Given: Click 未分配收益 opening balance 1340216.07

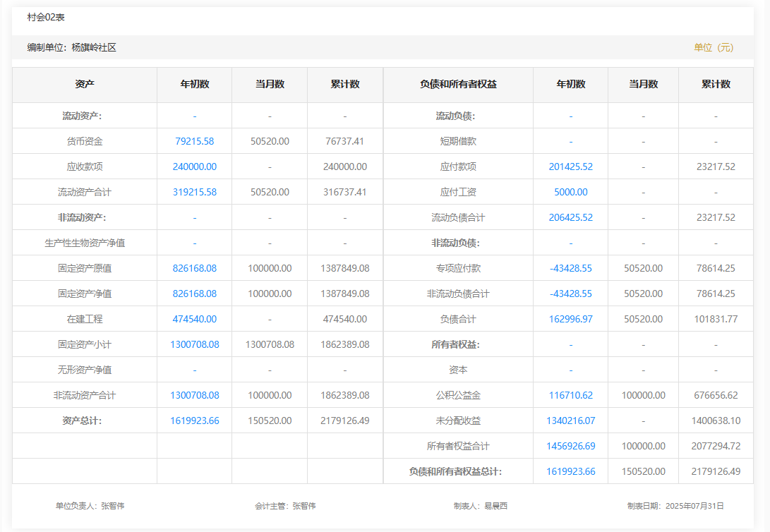Looking at the screenshot, I should pyautogui.click(x=570, y=421).
